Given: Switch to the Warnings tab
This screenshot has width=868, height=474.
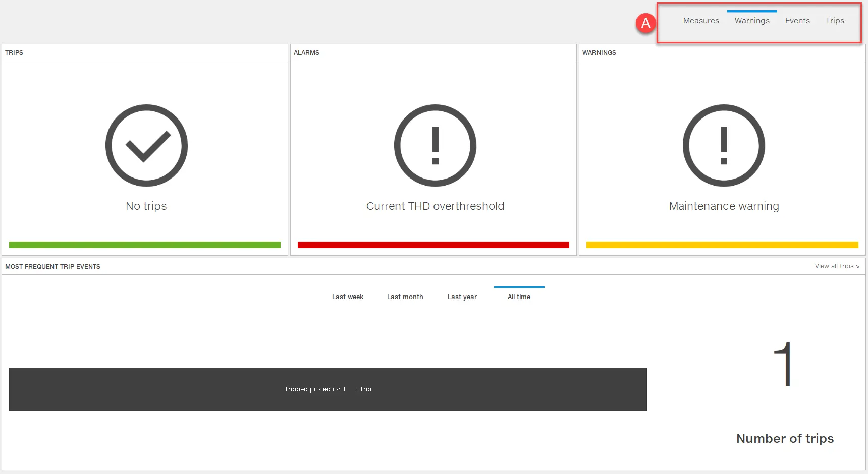Looking at the screenshot, I should (x=752, y=21).
